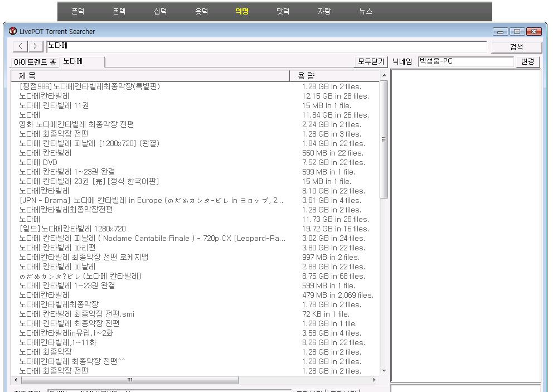Click size cell 19.72 GB in 16 files
This screenshot has height=392, width=553.
pyautogui.click(x=336, y=229)
